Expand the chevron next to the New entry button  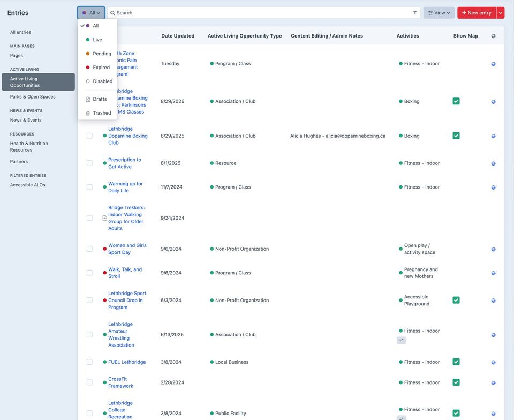[500, 12]
